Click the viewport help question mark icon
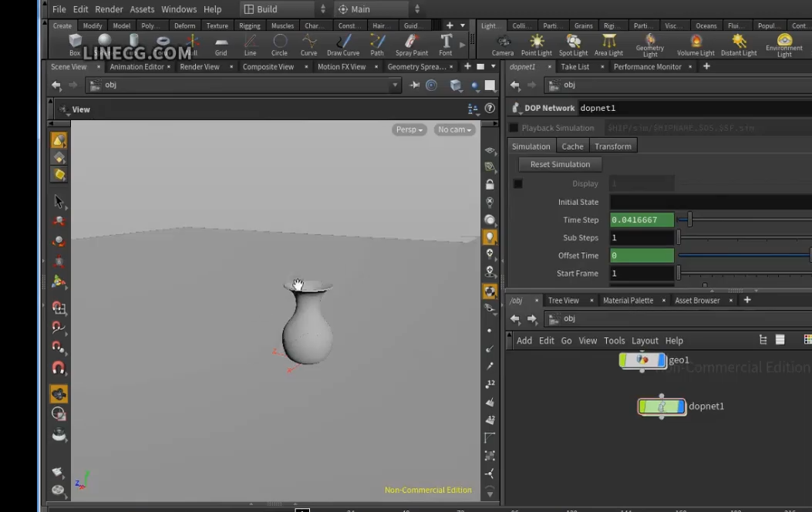The height and width of the screenshot is (512, 812). 490,108
